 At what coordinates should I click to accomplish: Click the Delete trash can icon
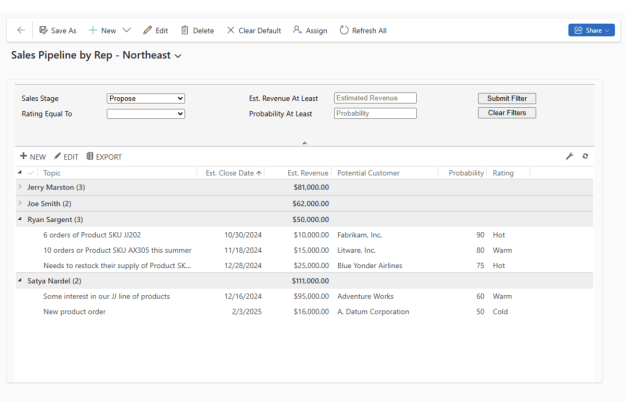(185, 30)
